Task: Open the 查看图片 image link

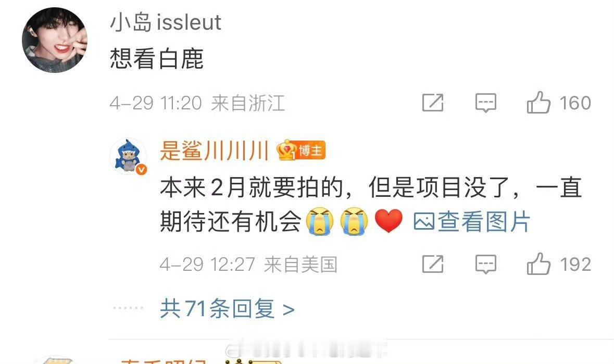Action: click(x=484, y=222)
